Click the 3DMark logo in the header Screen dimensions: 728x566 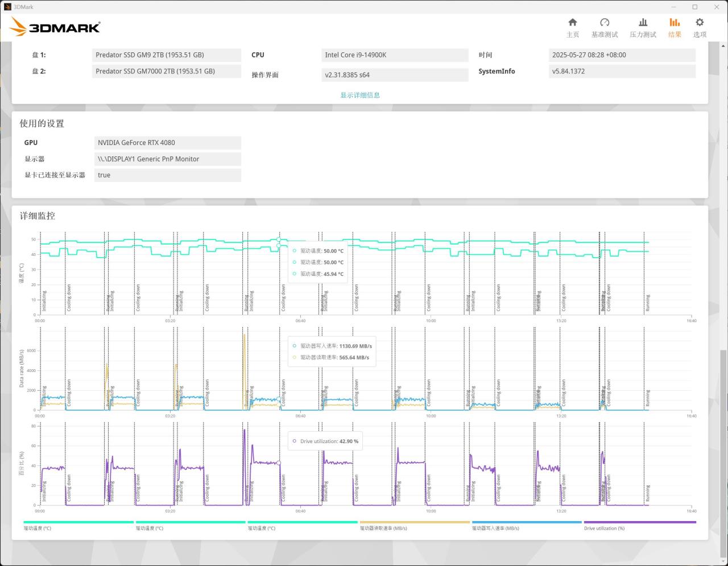pyautogui.click(x=55, y=27)
